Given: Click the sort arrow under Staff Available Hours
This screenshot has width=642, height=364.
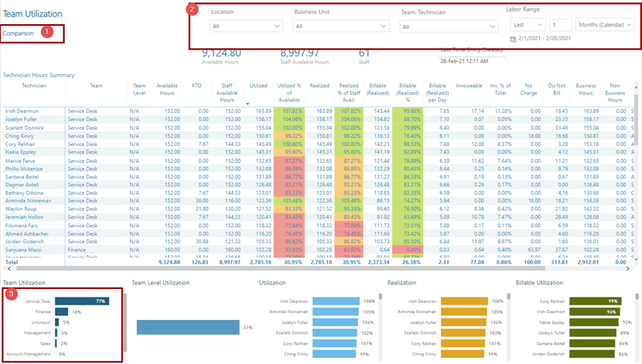Looking at the screenshot, I should pos(248,103).
